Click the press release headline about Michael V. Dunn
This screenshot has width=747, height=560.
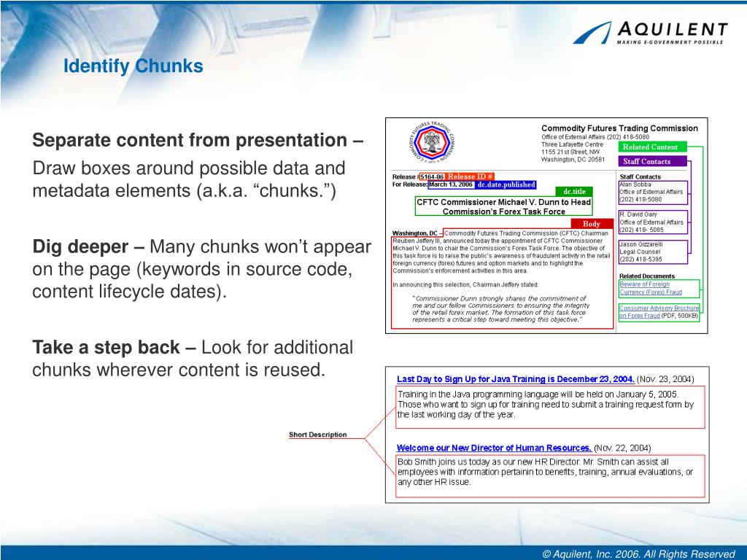(x=503, y=206)
